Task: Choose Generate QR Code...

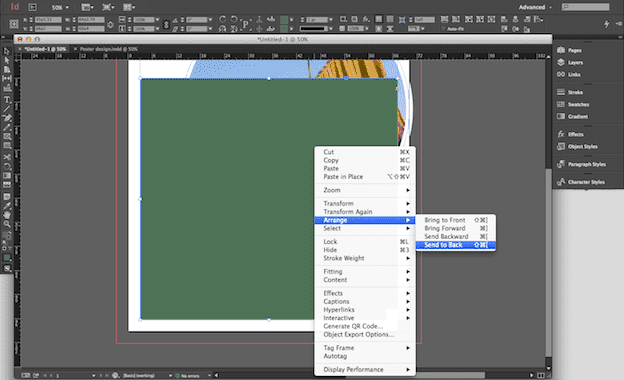Action: pos(365,326)
